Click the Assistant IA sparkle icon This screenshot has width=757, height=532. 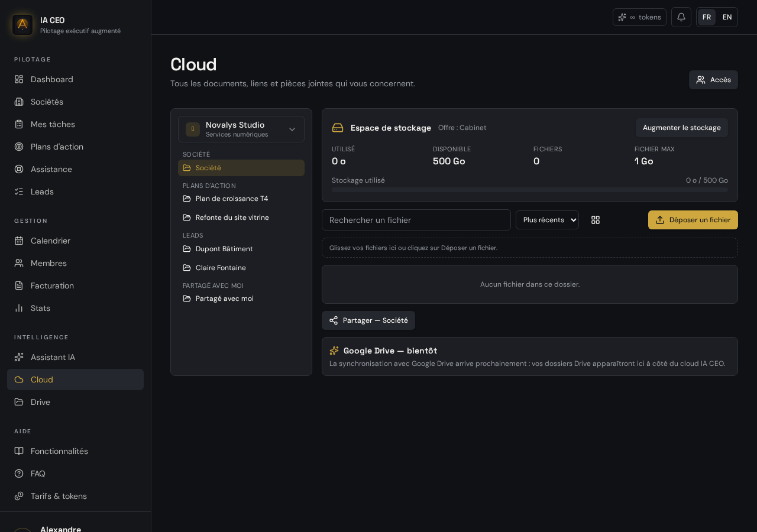point(19,357)
